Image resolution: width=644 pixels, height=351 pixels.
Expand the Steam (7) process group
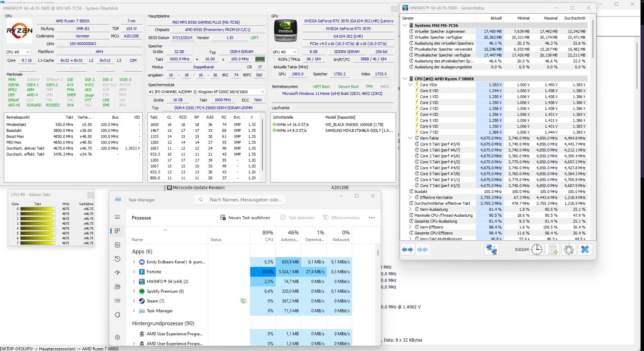click(134, 301)
